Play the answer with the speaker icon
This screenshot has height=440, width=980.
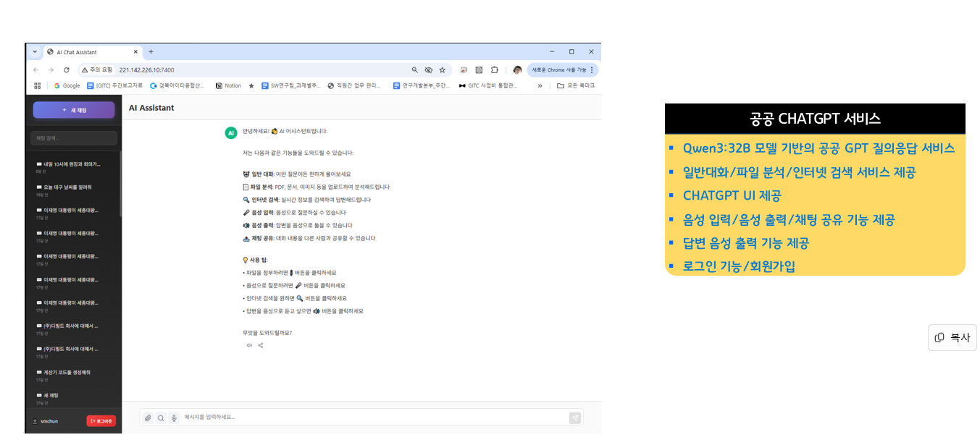click(x=249, y=345)
